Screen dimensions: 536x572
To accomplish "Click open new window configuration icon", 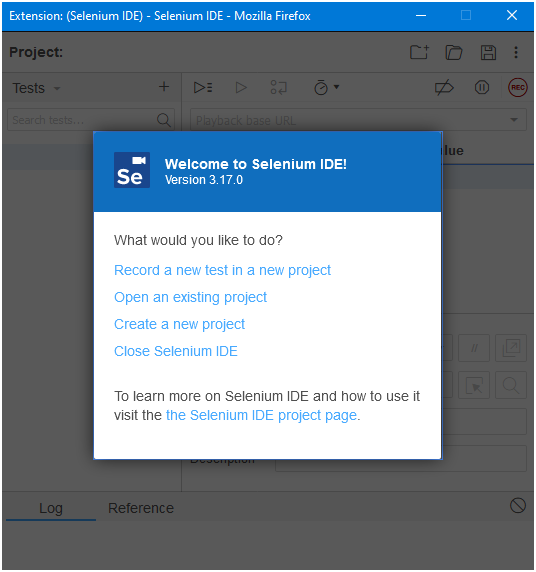I will 511,348.
